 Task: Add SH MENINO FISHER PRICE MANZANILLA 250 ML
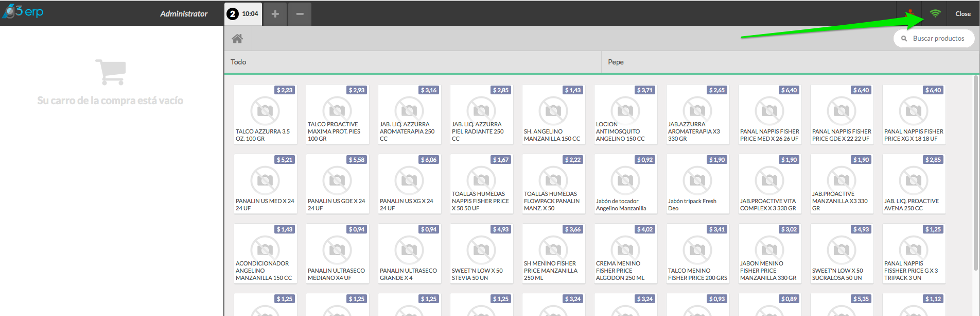coord(553,254)
